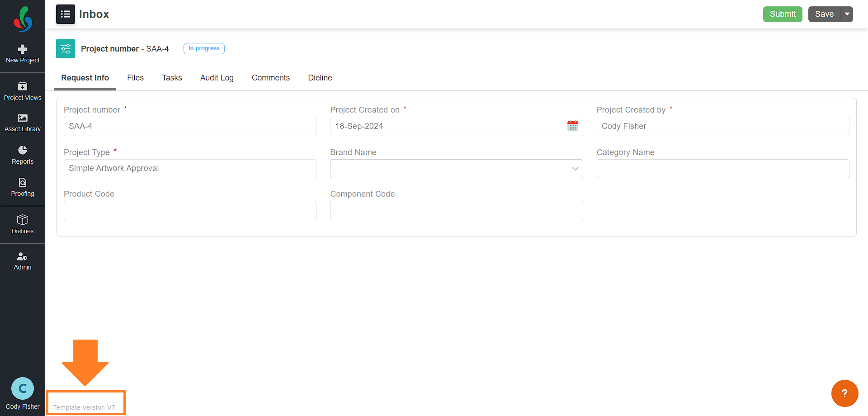
Task: Click the Inbox page title
Action: pos(94,14)
